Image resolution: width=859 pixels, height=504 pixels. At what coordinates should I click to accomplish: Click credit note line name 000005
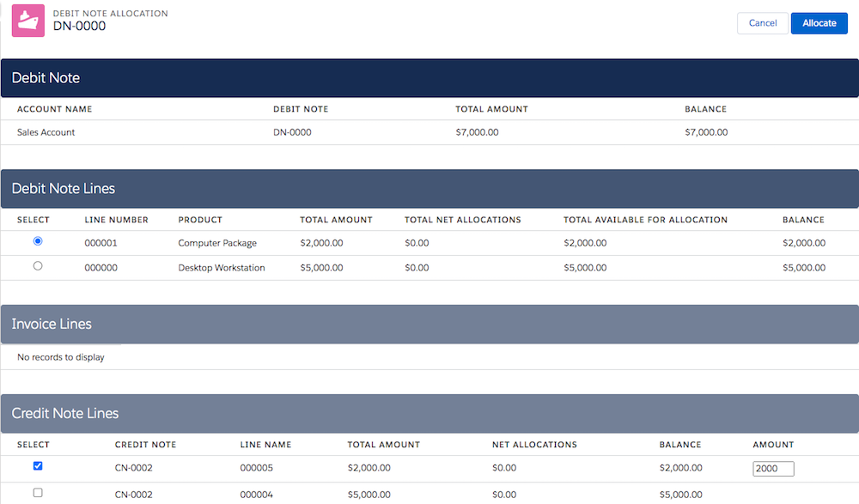point(256,468)
